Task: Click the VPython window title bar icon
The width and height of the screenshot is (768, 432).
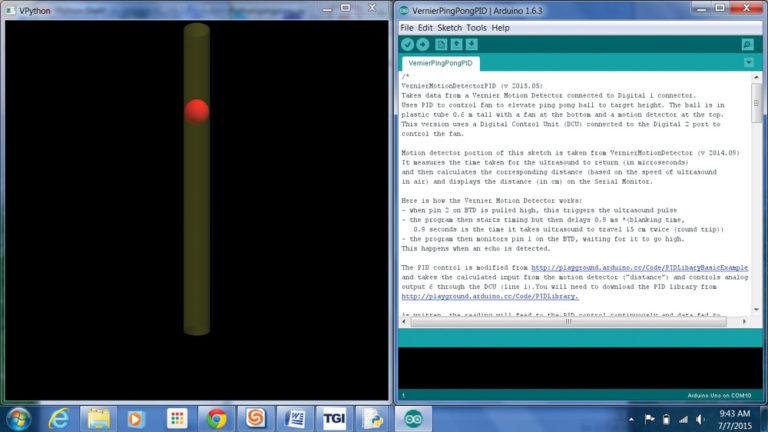Action: (x=10, y=10)
